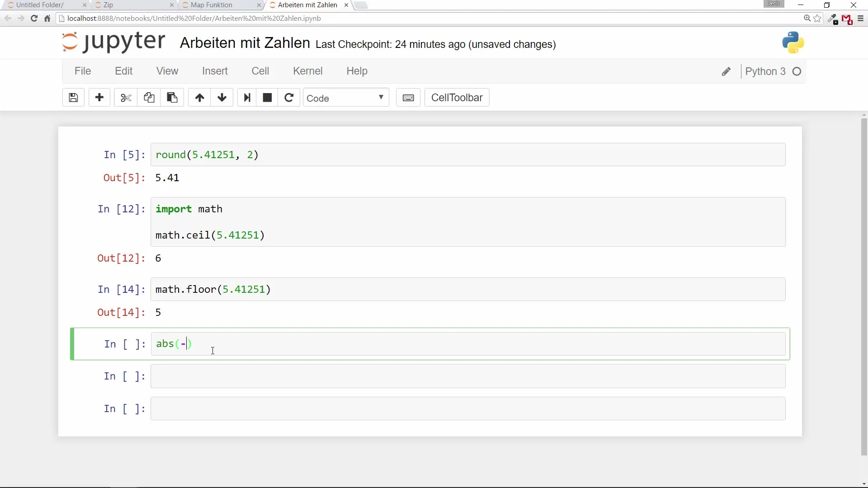The height and width of the screenshot is (488, 868).
Task: Click the Python 3 kernel name
Action: click(x=765, y=71)
